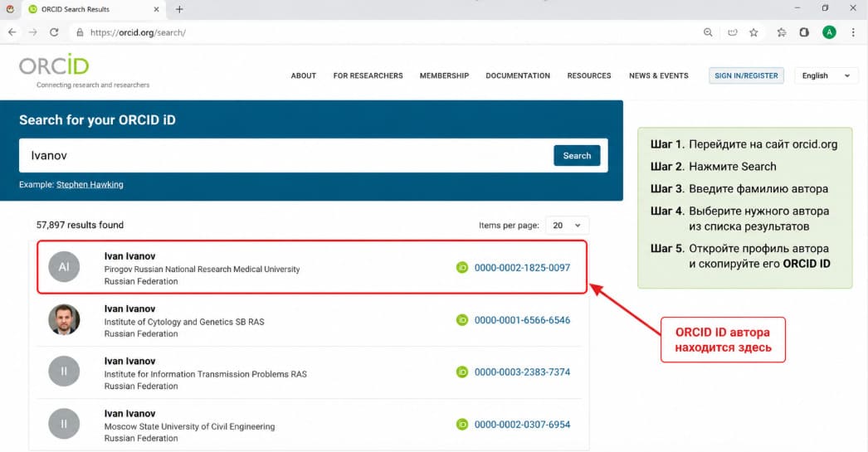Viewport: 868px width, 452px height.
Task: Click Ivan Ivanov name at Institute of Cytology
Action: [x=129, y=309]
